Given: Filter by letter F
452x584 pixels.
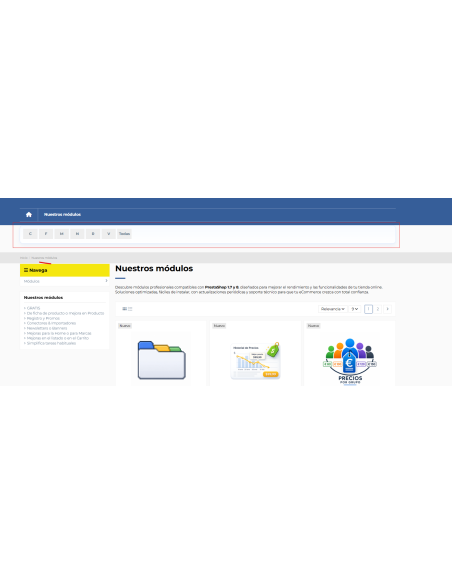Looking at the screenshot, I should [x=46, y=234].
